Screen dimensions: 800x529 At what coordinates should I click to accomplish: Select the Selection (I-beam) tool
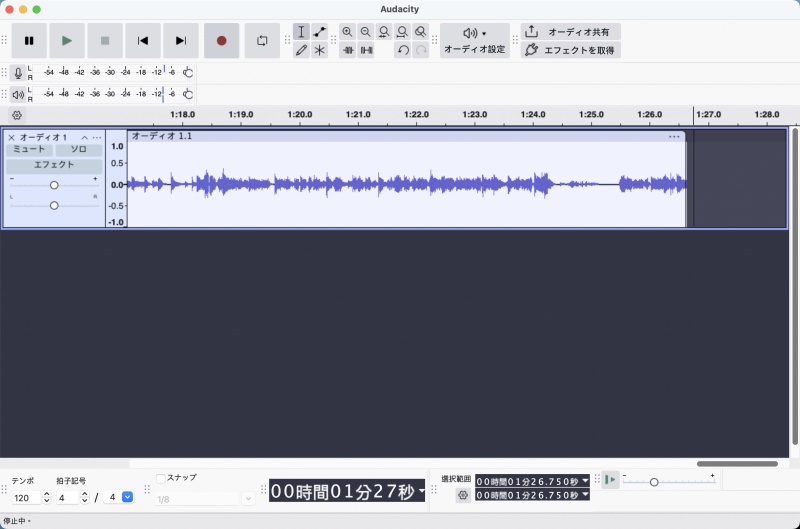(x=301, y=32)
